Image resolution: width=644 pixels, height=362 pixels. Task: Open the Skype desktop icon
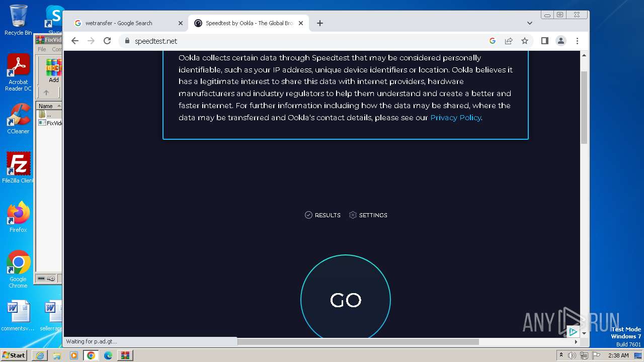point(54,20)
